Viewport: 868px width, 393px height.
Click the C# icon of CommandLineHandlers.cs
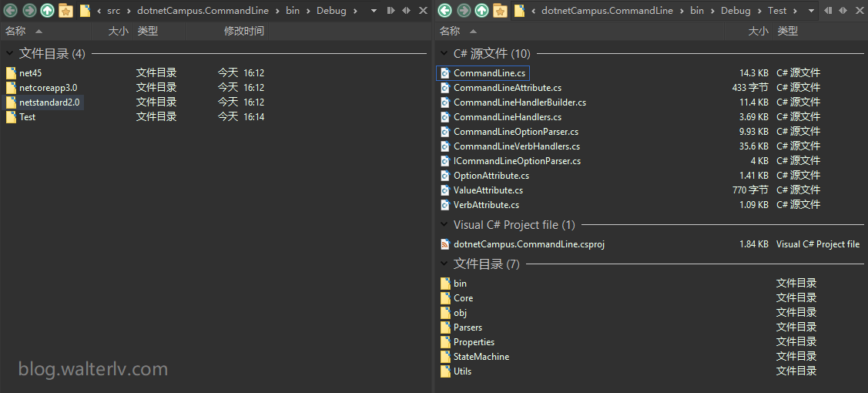coord(444,117)
